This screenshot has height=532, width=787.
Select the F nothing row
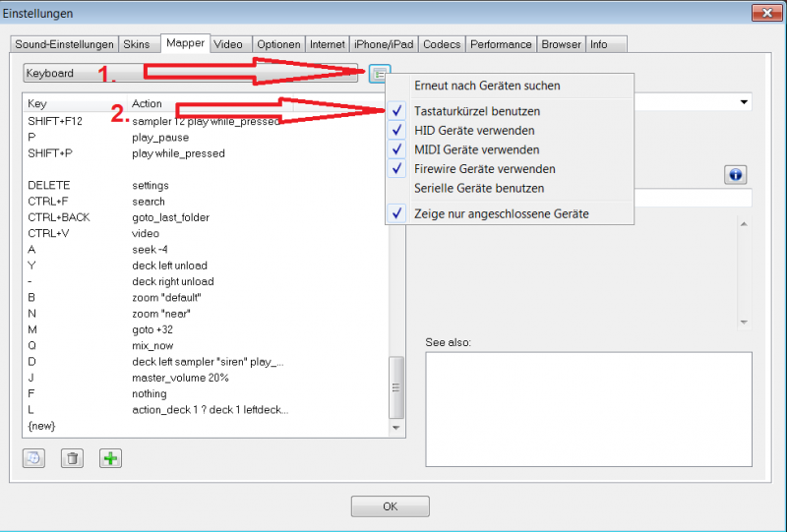click(x=206, y=394)
